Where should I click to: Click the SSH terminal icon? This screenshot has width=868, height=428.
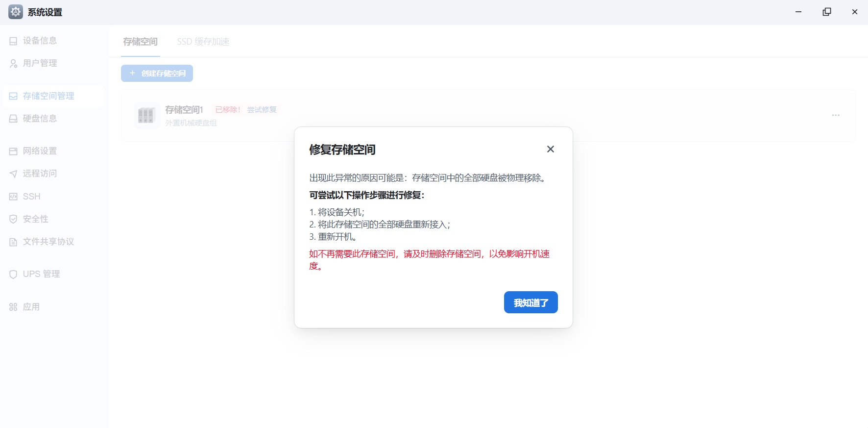13,197
